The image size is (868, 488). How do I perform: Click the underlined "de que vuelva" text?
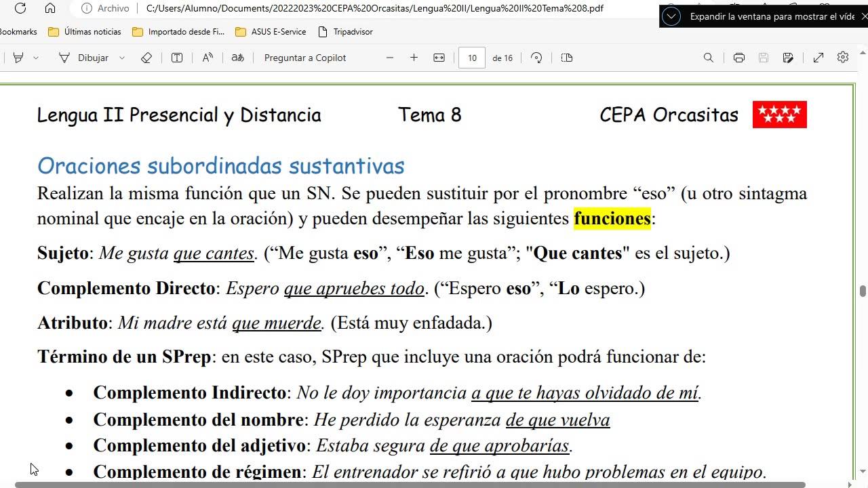pos(558,420)
